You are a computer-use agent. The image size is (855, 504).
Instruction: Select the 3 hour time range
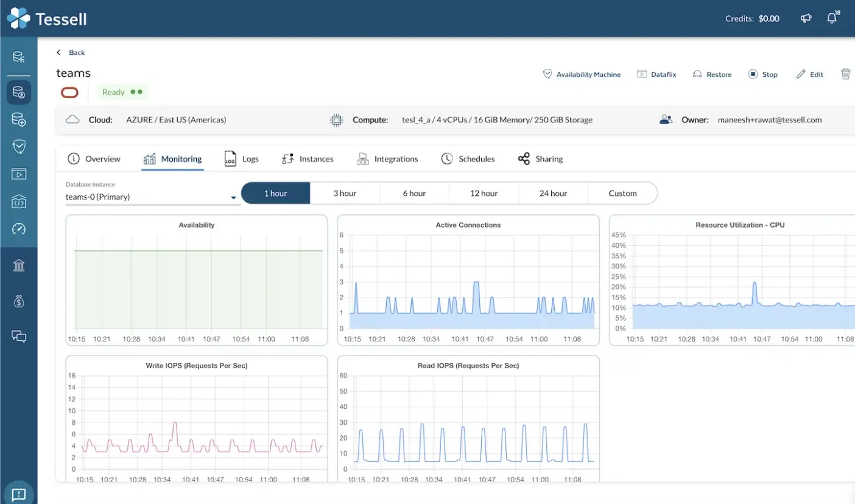coord(345,193)
